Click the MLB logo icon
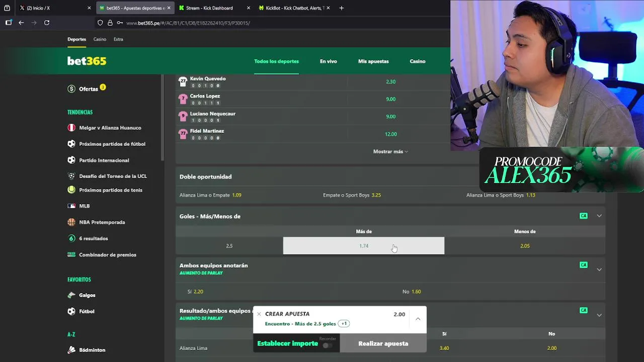Screen dimensions: 644x362 coord(71,206)
